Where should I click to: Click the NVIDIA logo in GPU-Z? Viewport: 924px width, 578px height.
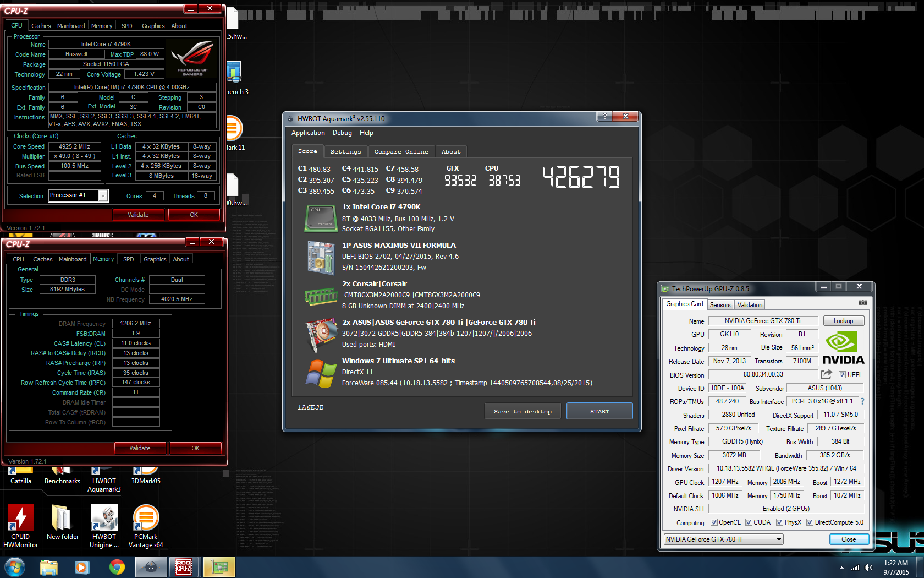(843, 347)
